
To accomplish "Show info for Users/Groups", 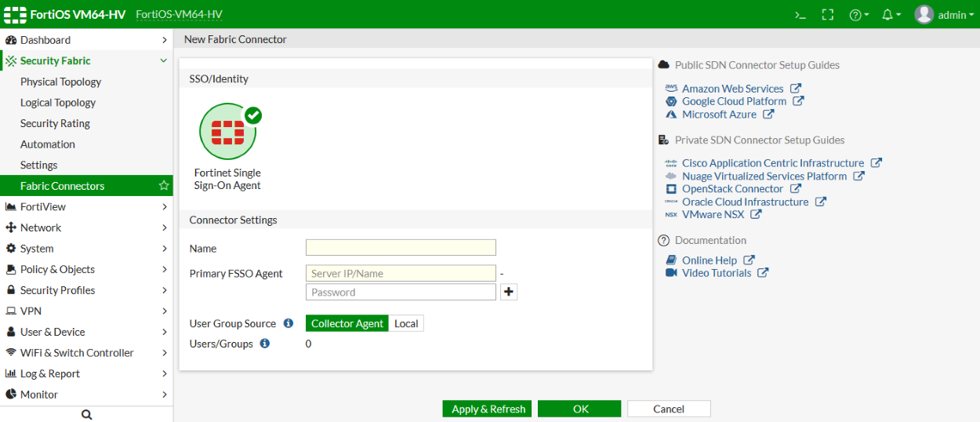I will coord(265,344).
